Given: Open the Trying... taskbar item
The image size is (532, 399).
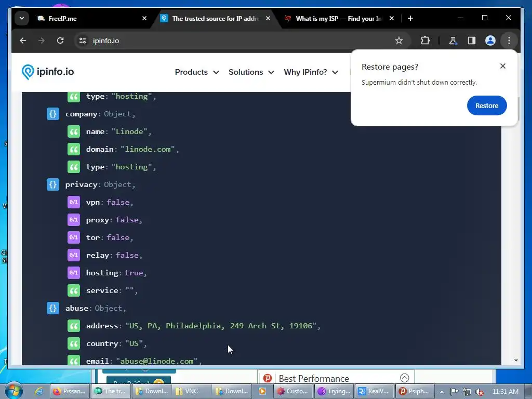Looking at the screenshot, I should [334, 391].
